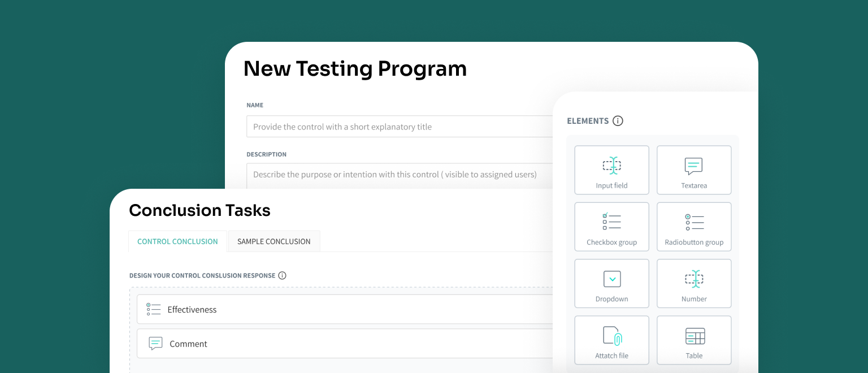Click the NAME field label
This screenshot has height=373, width=868.
255,105
